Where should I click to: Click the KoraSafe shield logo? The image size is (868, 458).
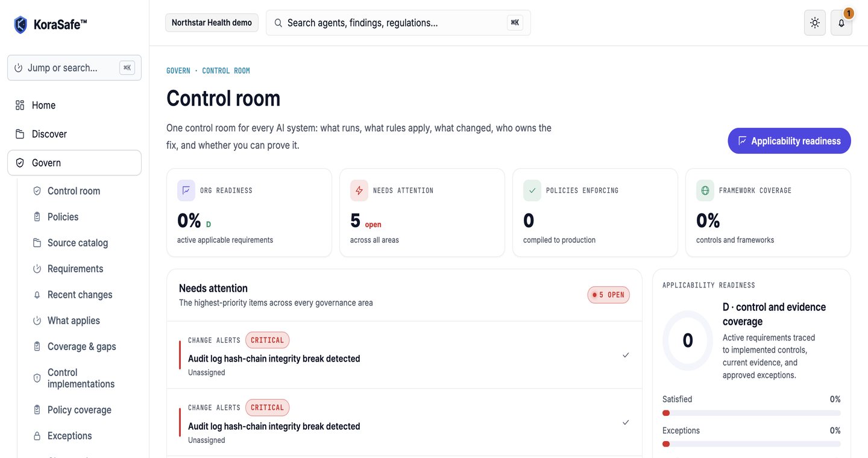point(20,25)
